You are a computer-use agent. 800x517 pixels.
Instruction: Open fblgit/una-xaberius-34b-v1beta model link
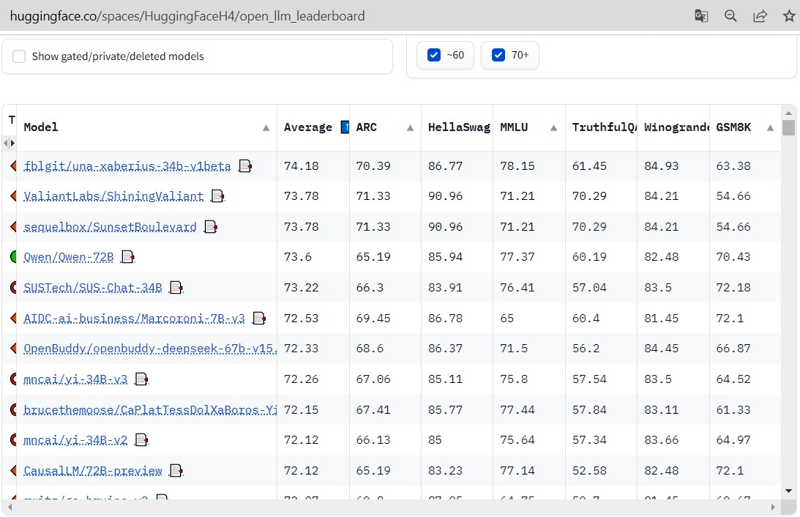(x=127, y=166)
